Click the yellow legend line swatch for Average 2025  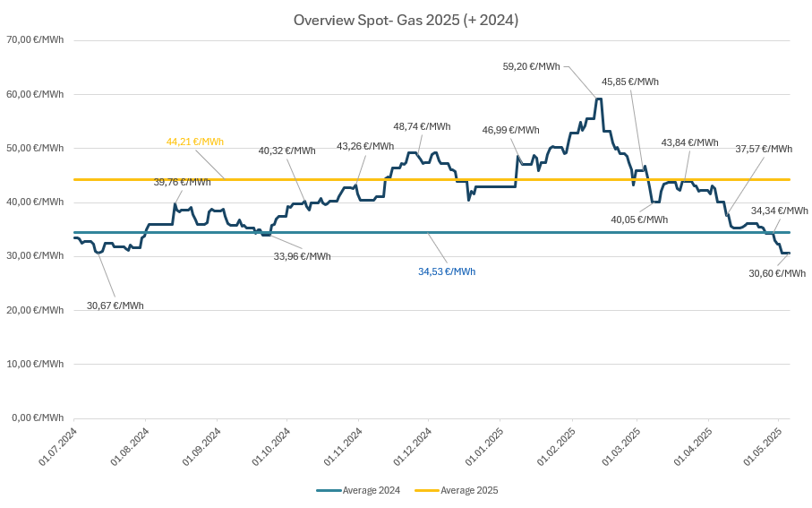pos(427,490)
